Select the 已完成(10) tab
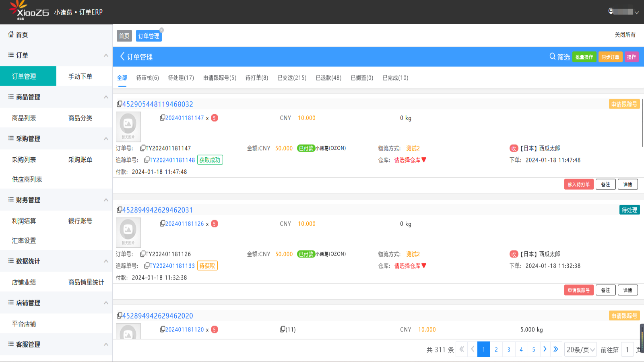 (x=395, y=78)
